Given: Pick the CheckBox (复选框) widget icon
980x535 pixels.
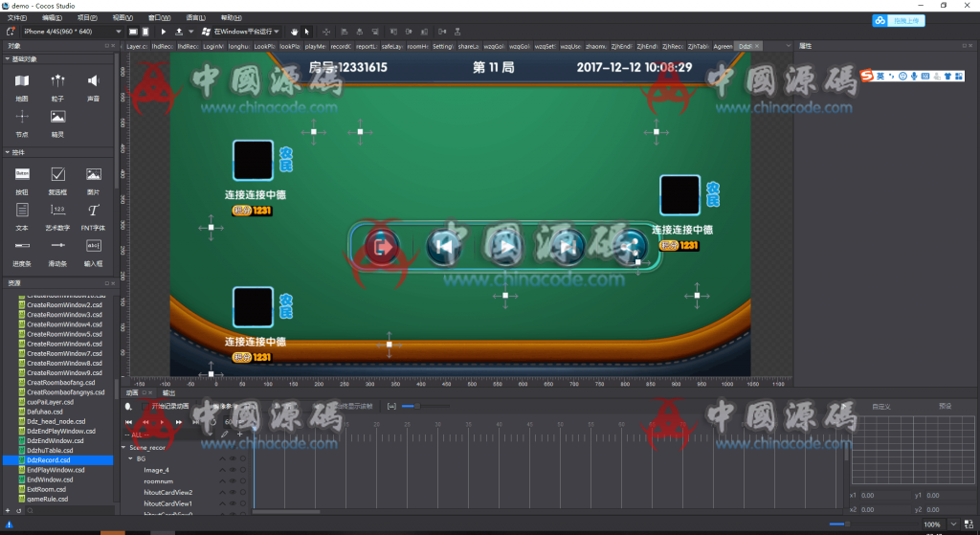Looking at the screenshot, I should click(x=57, y=174).
